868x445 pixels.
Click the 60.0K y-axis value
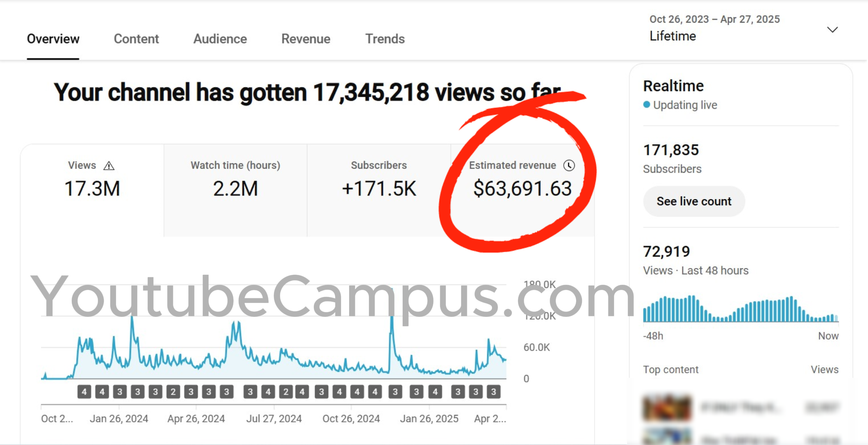(536, 347)
